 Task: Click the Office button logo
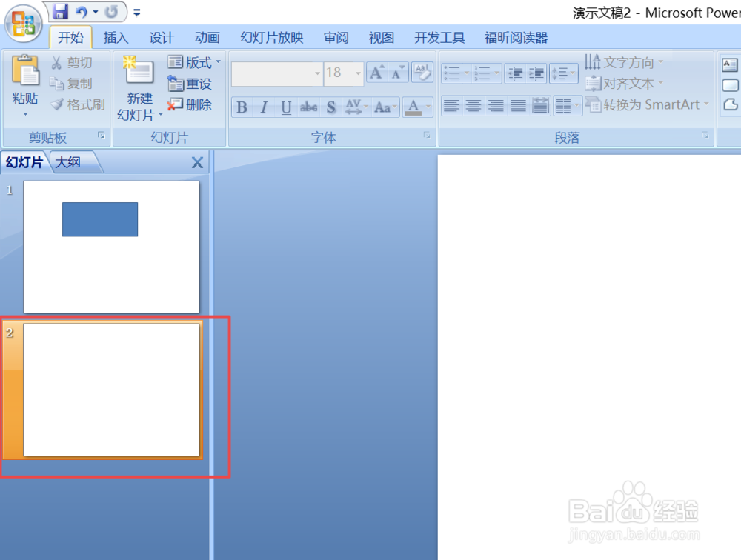(x=23, y=24)
